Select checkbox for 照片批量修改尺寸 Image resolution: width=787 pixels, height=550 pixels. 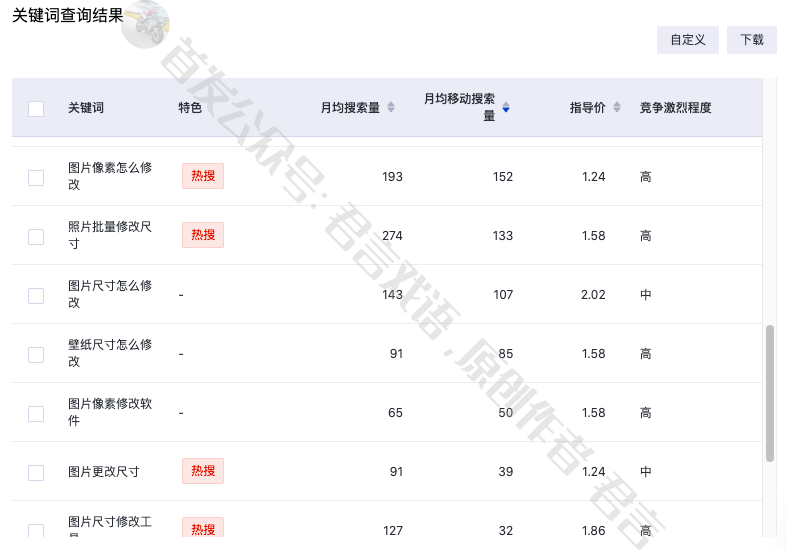point(36,236)
